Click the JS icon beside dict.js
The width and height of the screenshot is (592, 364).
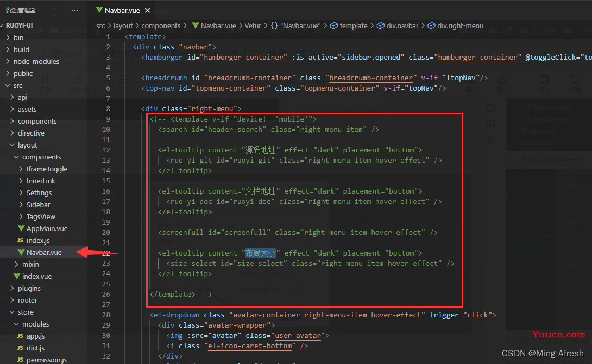pos(21,348)
